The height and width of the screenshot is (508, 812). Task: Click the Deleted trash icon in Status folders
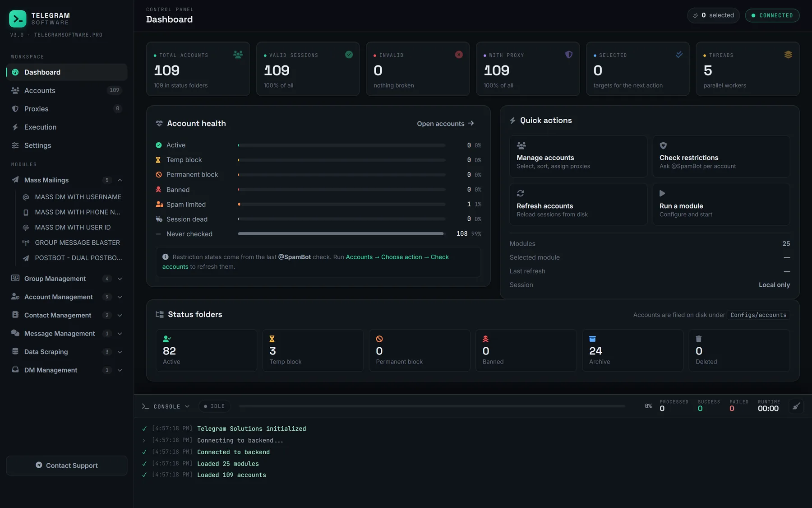tap(699, 339)
